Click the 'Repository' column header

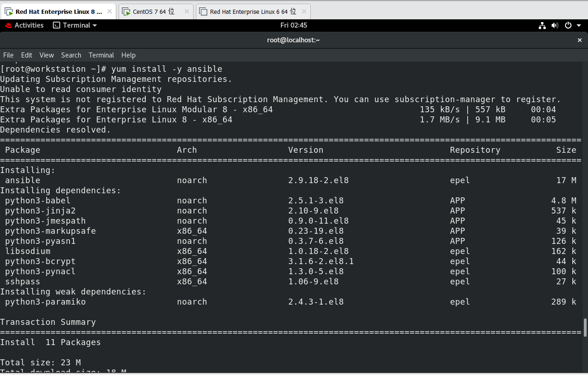475,150
